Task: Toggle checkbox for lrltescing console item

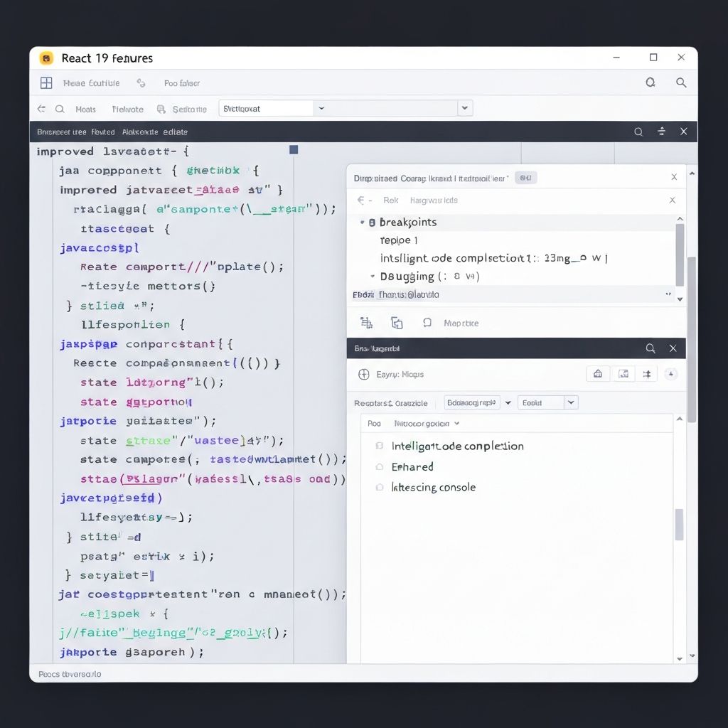Action: click(380, 487)
